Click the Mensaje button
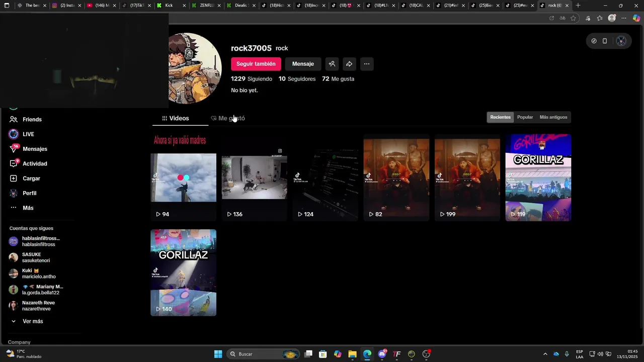Image resolution: width=644 pixels, height=362 pixels. [x=303, y=64]
